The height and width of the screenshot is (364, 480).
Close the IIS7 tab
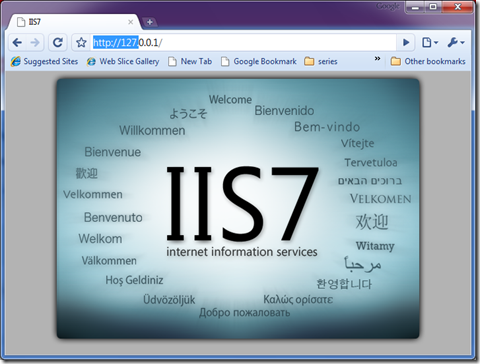coord(131,22)
